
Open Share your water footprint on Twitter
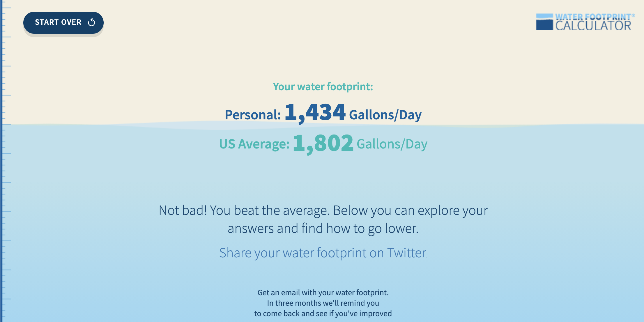[323, 253]
